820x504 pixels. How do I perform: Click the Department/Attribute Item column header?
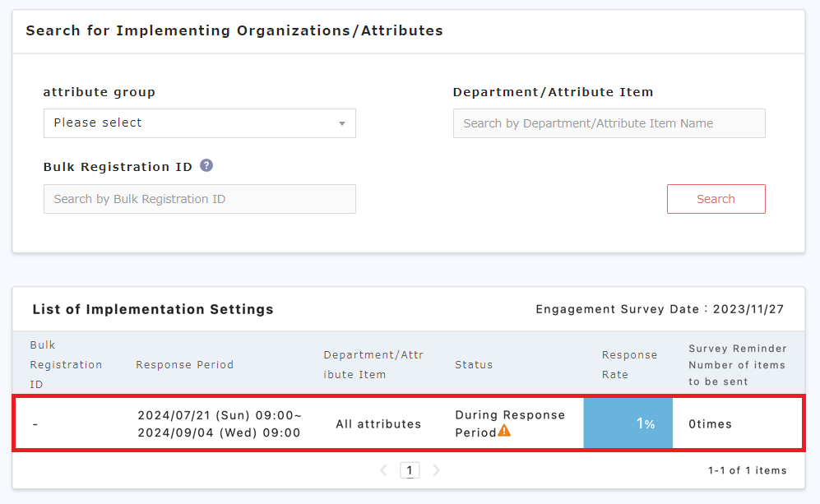click(373, 365)
